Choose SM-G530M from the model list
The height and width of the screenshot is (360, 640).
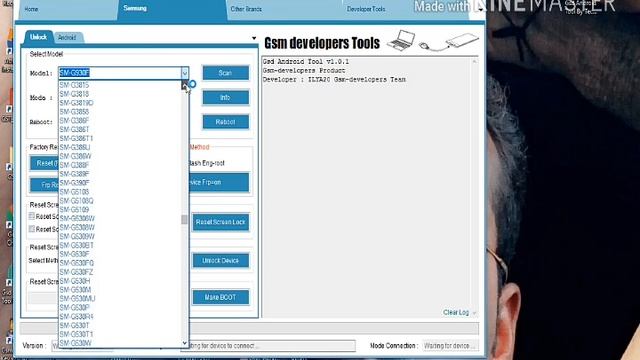[x=120, y=290]
